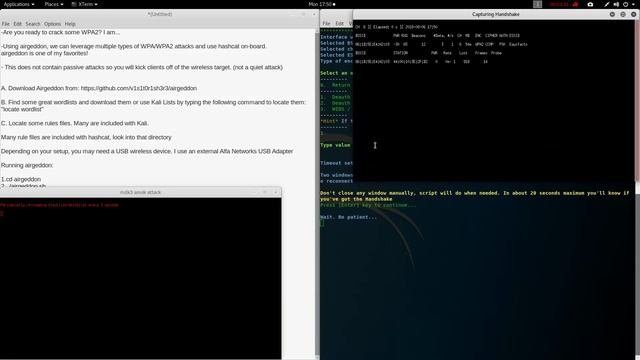The width and height of the screenshot is (640, 360).
Task: Click the Untitled editor title bar
Action: (x=160, y=14)
